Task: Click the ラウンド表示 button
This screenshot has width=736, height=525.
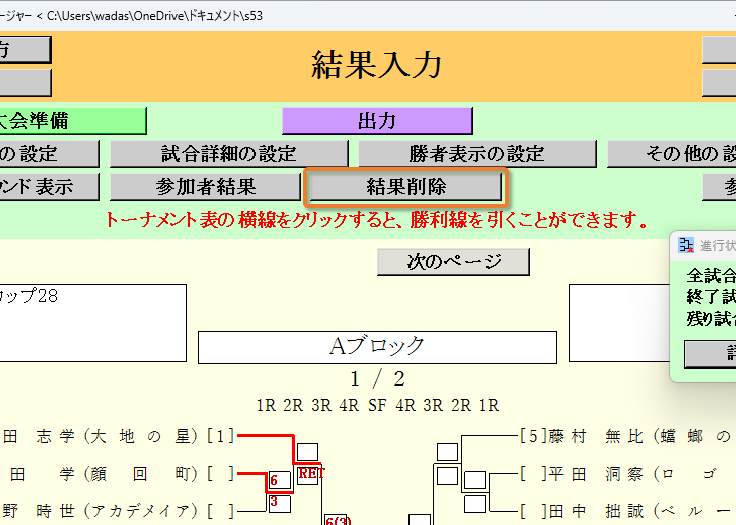Action: coord(49,187)
